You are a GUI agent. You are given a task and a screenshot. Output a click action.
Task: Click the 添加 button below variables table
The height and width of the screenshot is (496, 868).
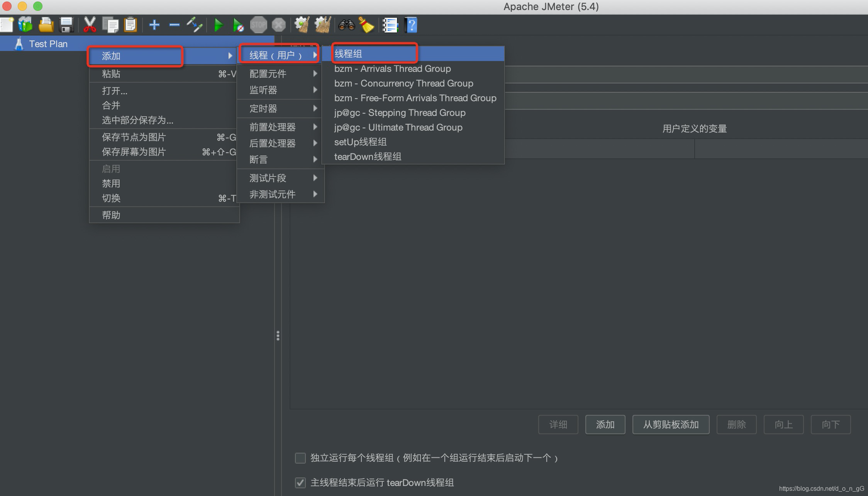pyautogui.click(x=605, y=425)
